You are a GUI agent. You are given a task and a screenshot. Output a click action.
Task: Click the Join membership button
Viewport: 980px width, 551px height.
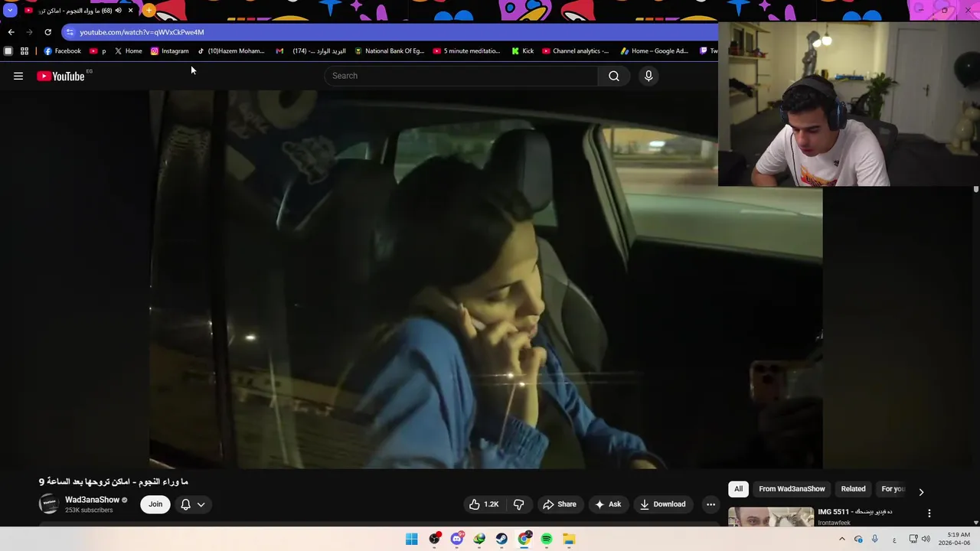coord(155,504)
